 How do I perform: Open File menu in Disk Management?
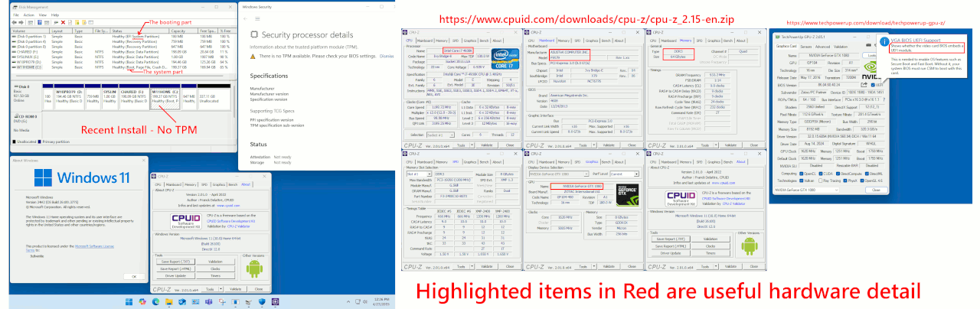[x=16, y=15]
